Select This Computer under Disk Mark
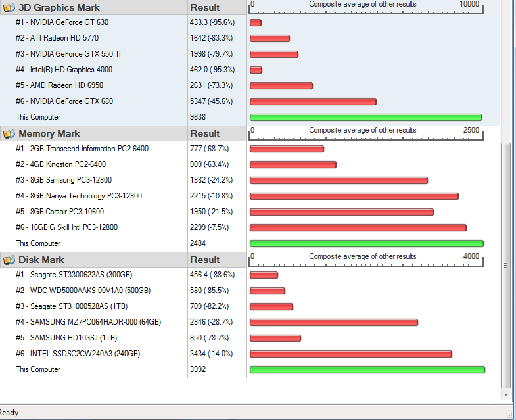This screenshot has height=420, width=516. pos(38,369)
